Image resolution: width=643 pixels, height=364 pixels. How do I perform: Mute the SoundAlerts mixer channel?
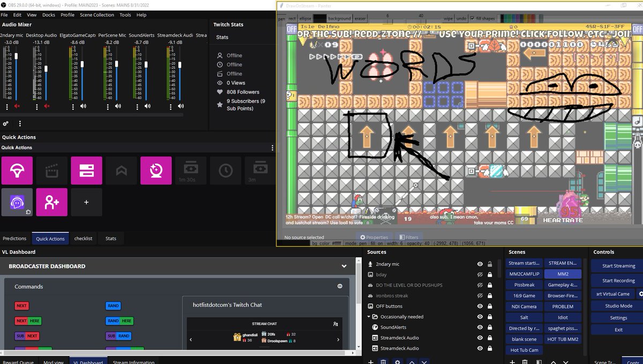(x=147, y=107)
